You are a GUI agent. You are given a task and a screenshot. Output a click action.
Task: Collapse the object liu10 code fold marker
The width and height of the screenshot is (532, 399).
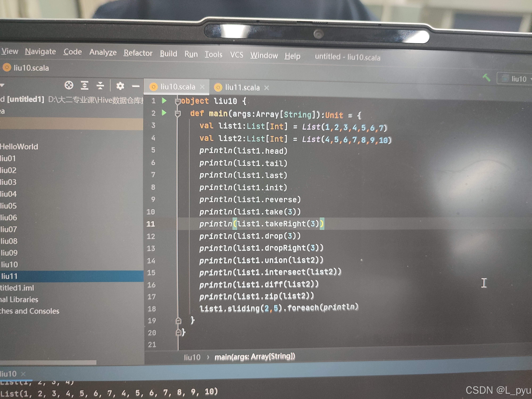[178, 101]
